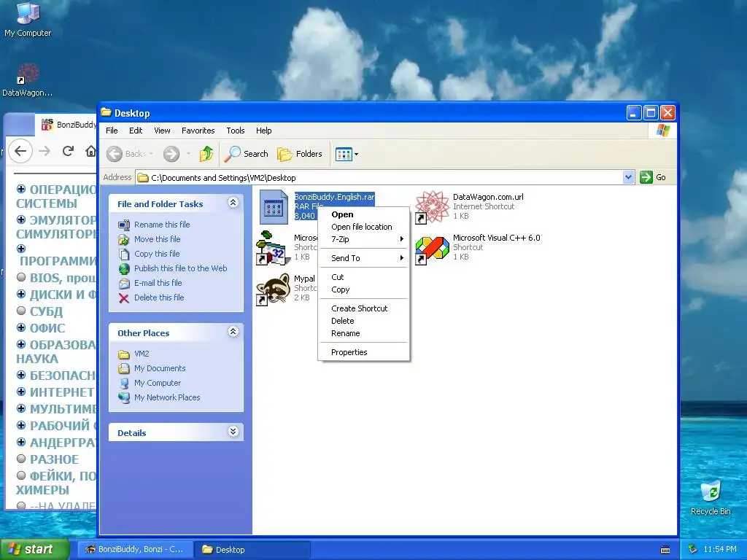Click Rename this file task
Screen dimensions: 747x560
pos(162,225)
